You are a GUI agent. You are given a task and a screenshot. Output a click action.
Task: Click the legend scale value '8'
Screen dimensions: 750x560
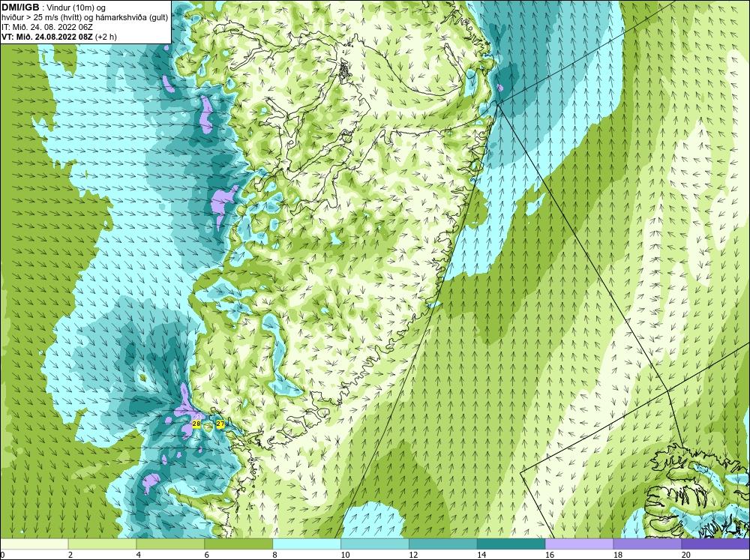[275, 555]
